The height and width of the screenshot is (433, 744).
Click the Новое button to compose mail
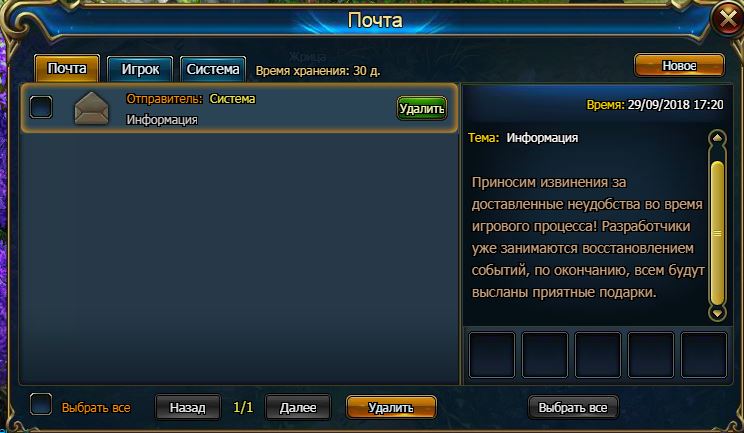(679, 65)
